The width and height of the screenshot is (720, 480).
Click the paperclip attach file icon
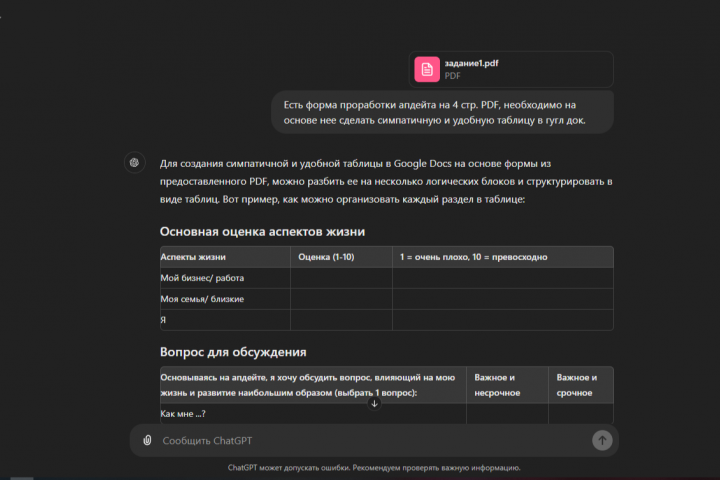click(x=147, y=440)
